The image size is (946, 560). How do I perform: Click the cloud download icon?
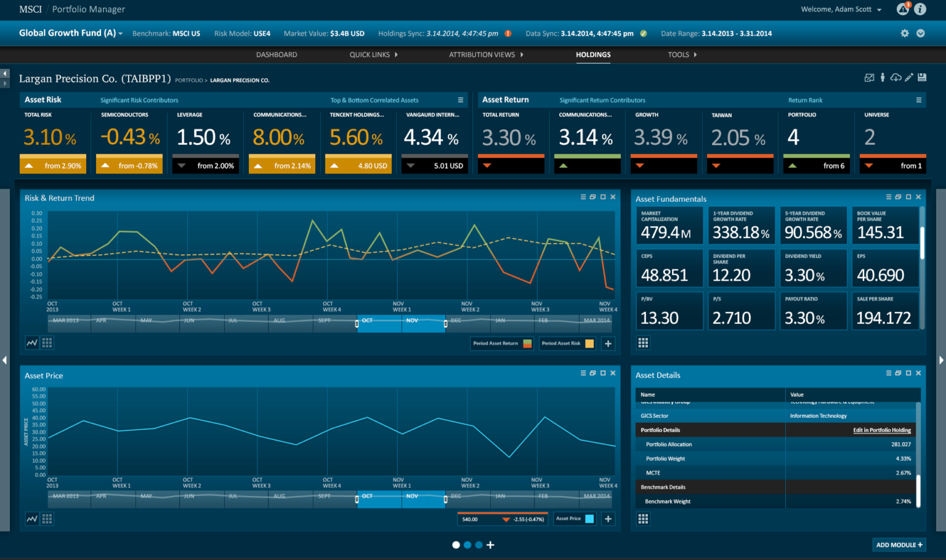[x=896, y=78]
